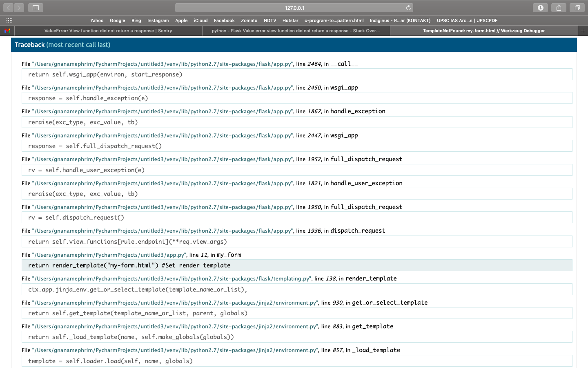Open the Hotstar bookmark
This screenshot has width=588, height=368.
pyautogui.click(x=290, y=20)
